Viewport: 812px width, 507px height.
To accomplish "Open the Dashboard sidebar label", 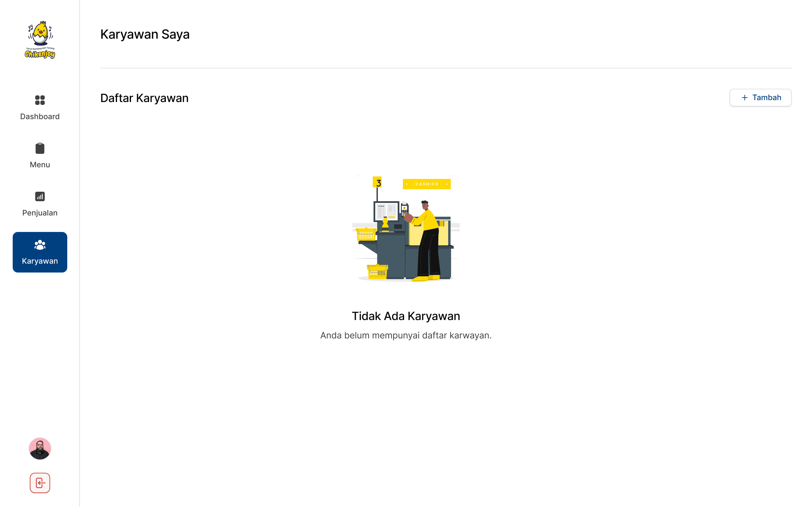I will (x=40, y=116).
